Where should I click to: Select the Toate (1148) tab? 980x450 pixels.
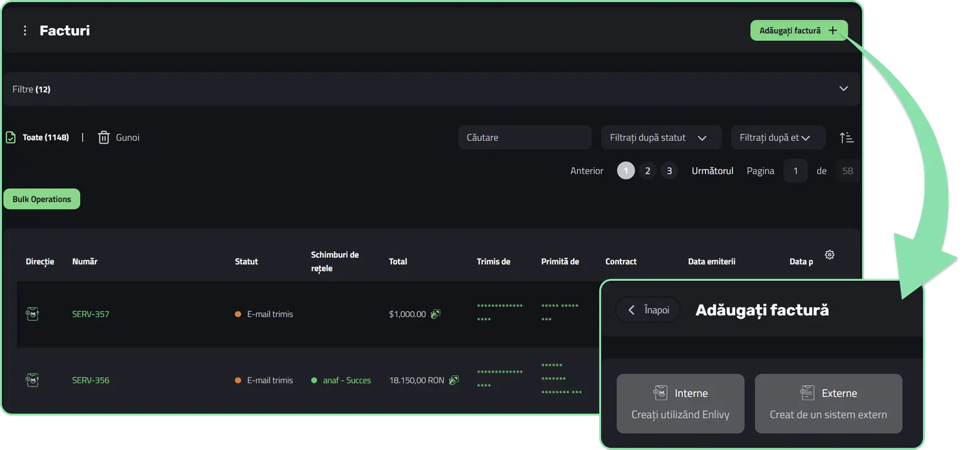[x=45, y=137]
